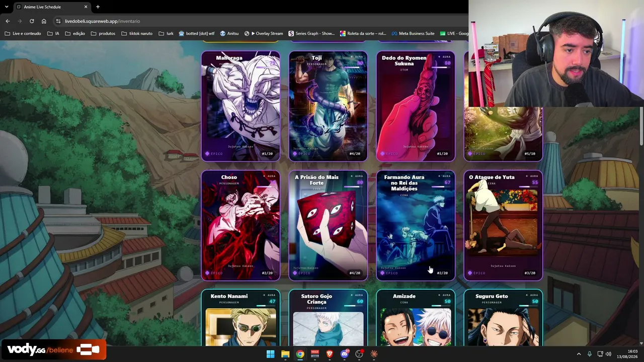Open the volume control tray icon
644x362 pixels.
[x=608, y=354]
